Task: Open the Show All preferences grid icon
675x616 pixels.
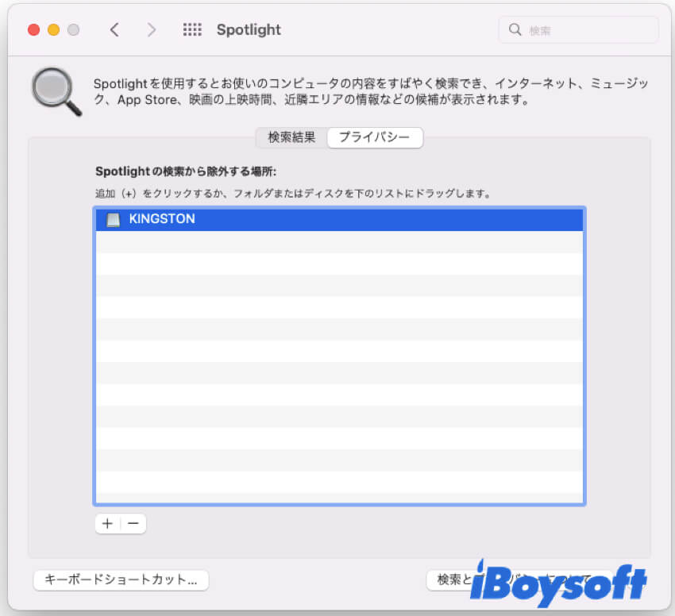Action: coord(191,29)
